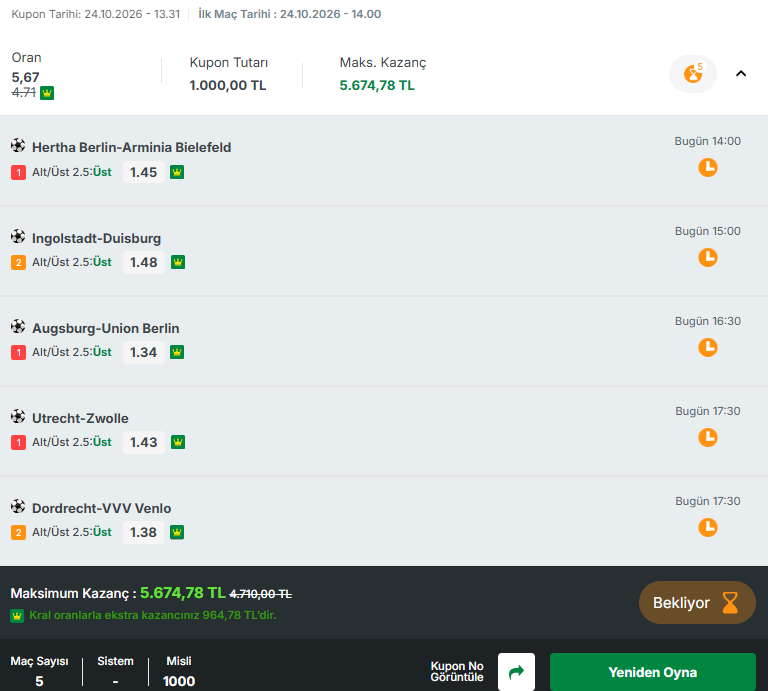Click Maç Sayısı value 5

point(39,681)
